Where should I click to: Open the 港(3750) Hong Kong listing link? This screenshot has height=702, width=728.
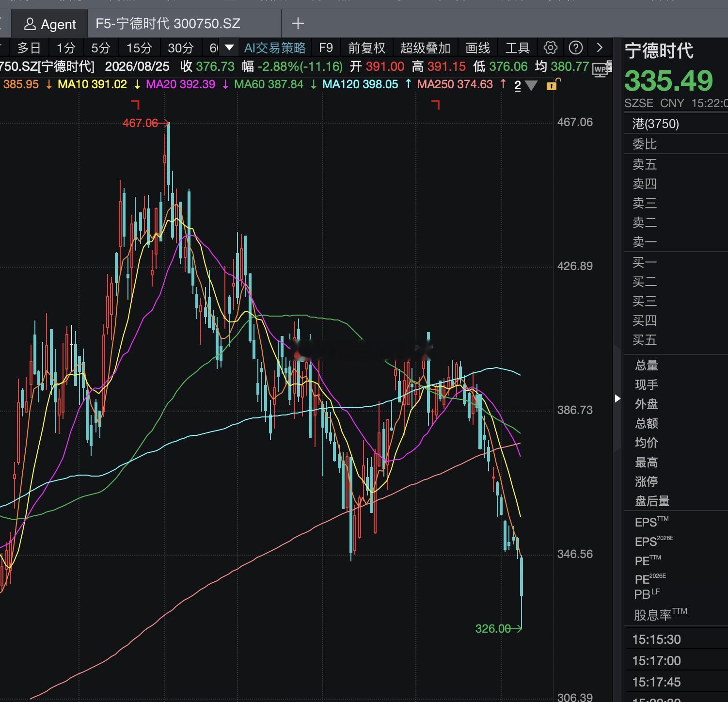tap(656, 124)
